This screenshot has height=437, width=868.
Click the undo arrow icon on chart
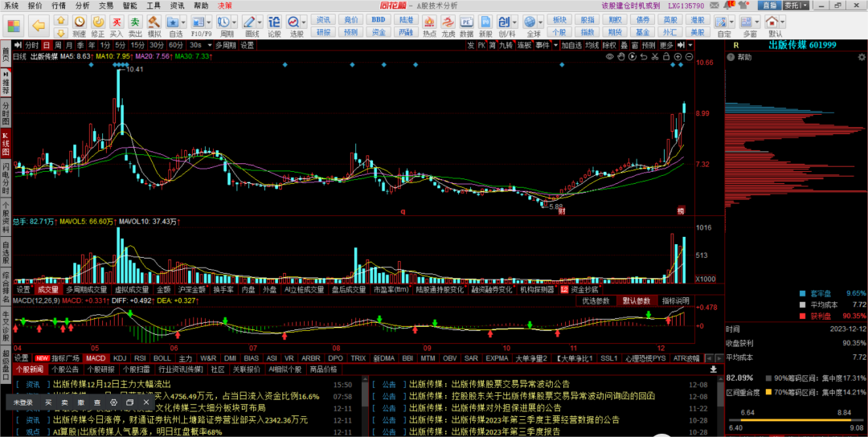(644, 56)
